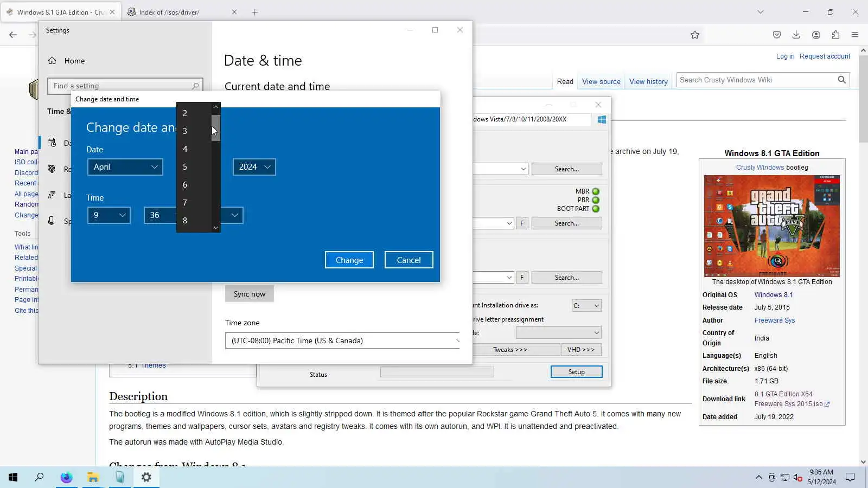868x488 pixels.
Task: List all tabs with the chevron button
Action: click(x=761, y=12)
